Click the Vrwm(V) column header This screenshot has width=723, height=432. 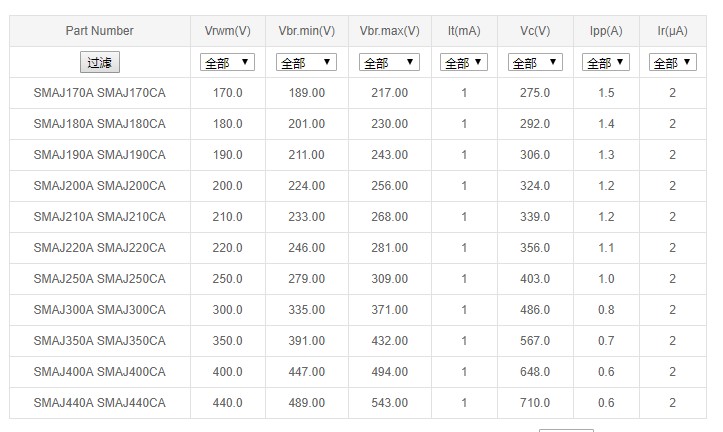point(227,31)
